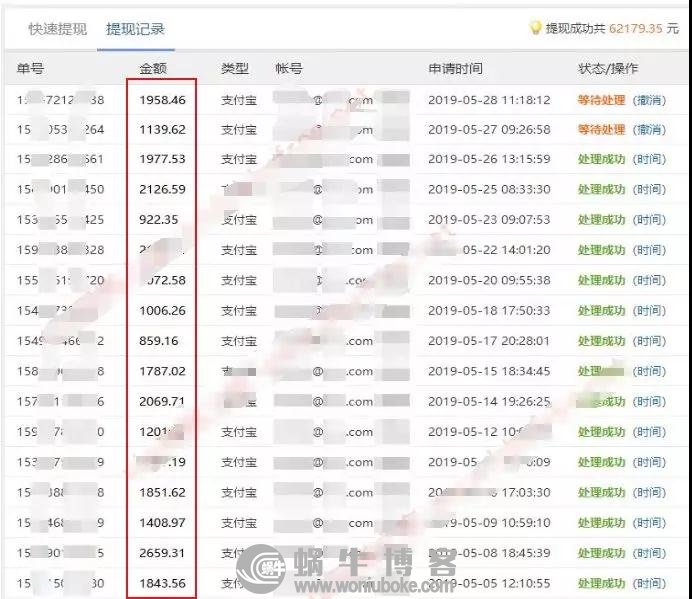This screenshot has width=692, height=599.
Task: Open 时间 link for the 1977.53 row
Action: pos(649,160)
